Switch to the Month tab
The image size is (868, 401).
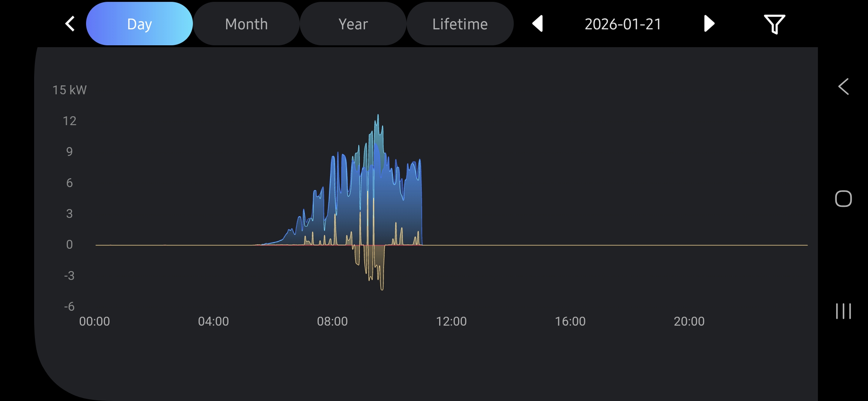(246, 24)
